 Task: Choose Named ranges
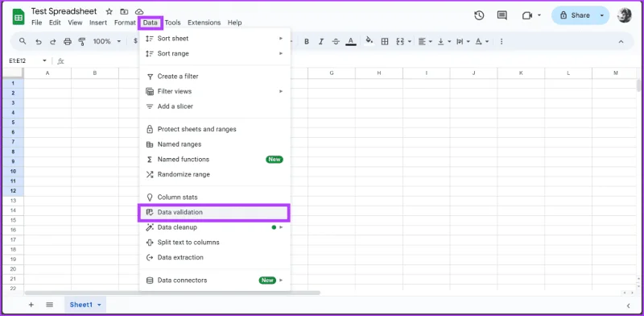pyautogui.click(x=215, y=144)
